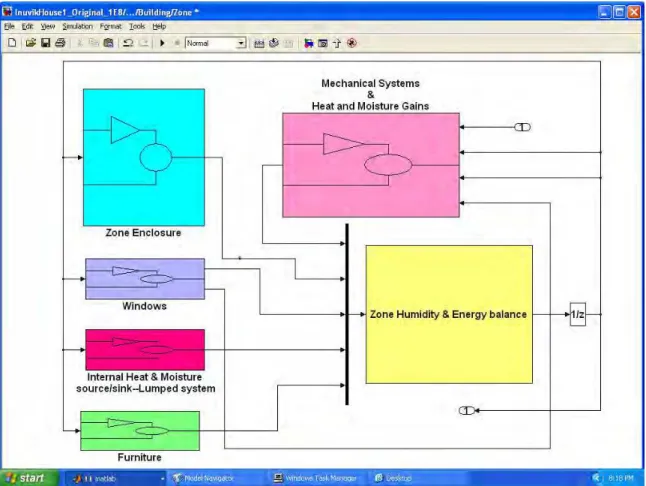Click the Windows Start button

[x=29, y=478]
